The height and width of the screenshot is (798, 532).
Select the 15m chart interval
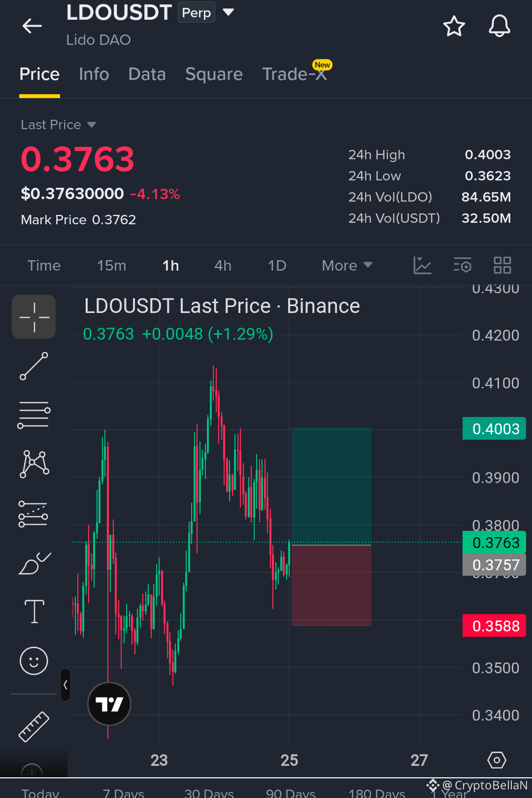point(111,266)
